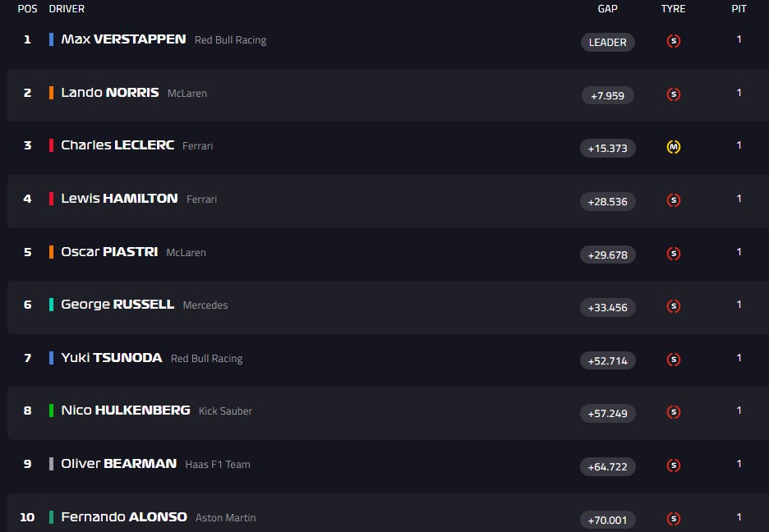Viewport: 769px width, 532px height.
Task: Click the PIT column header
Action: click(x=739, y=9)
